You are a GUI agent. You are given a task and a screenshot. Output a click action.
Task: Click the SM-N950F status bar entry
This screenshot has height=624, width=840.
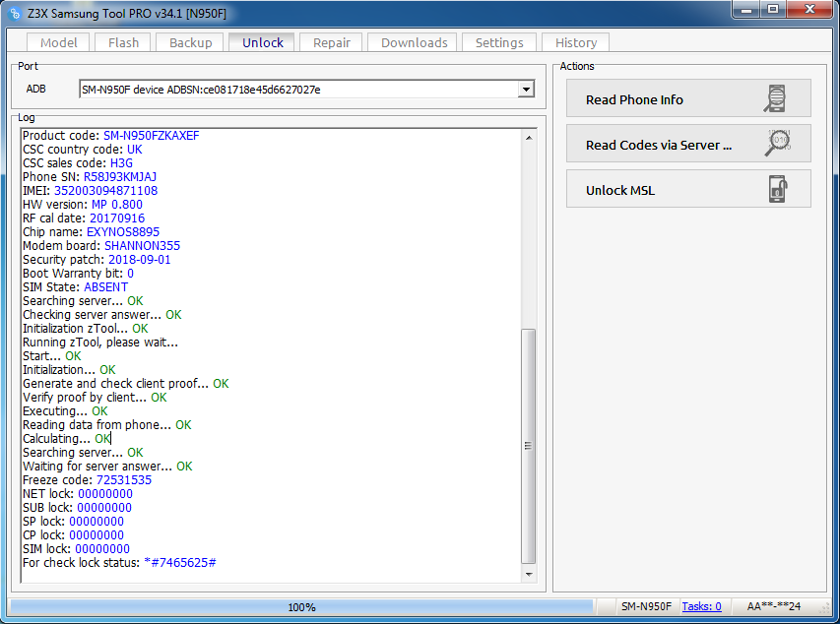(646, 606)
